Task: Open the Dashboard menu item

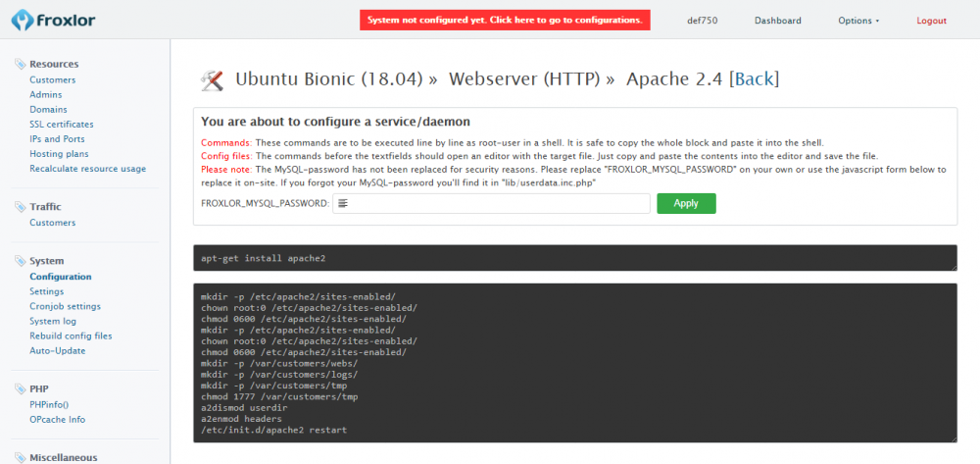Action: point(777,21)
